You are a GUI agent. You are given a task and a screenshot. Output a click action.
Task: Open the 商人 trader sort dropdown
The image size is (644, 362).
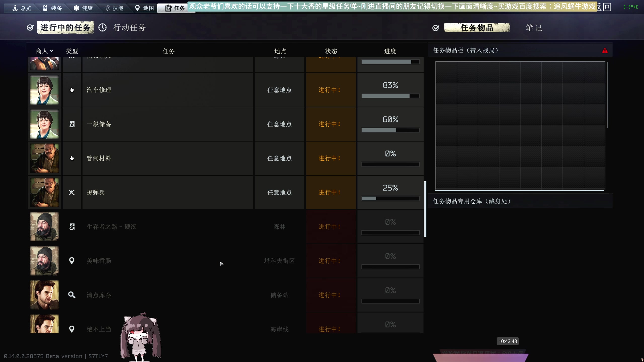[44, 51]
